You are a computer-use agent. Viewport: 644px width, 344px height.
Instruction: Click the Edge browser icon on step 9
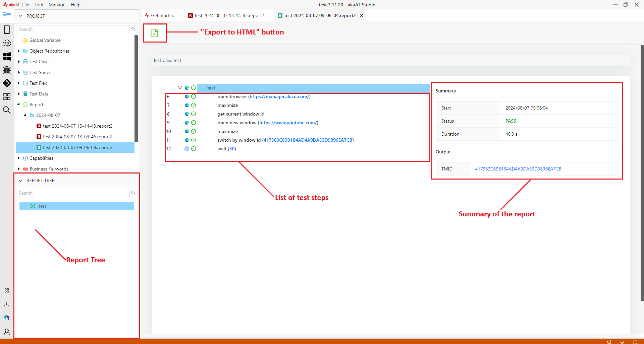pyautogui.click(x=187, y=123)
